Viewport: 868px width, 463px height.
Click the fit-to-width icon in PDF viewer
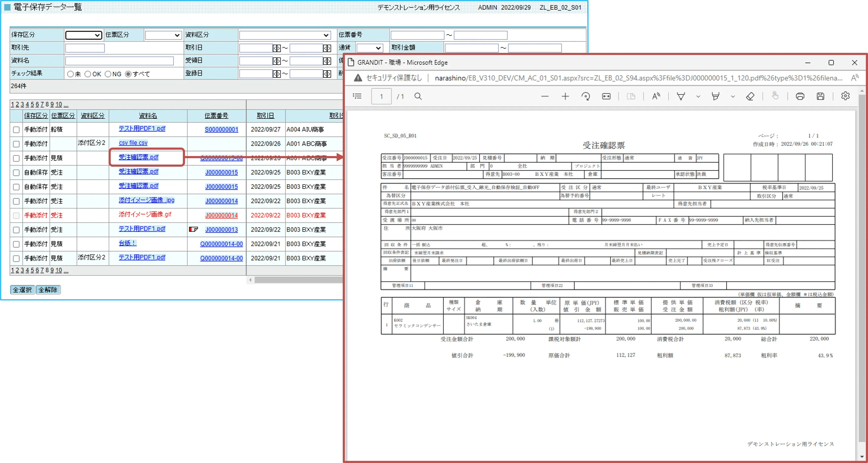(x=606, y=97)
